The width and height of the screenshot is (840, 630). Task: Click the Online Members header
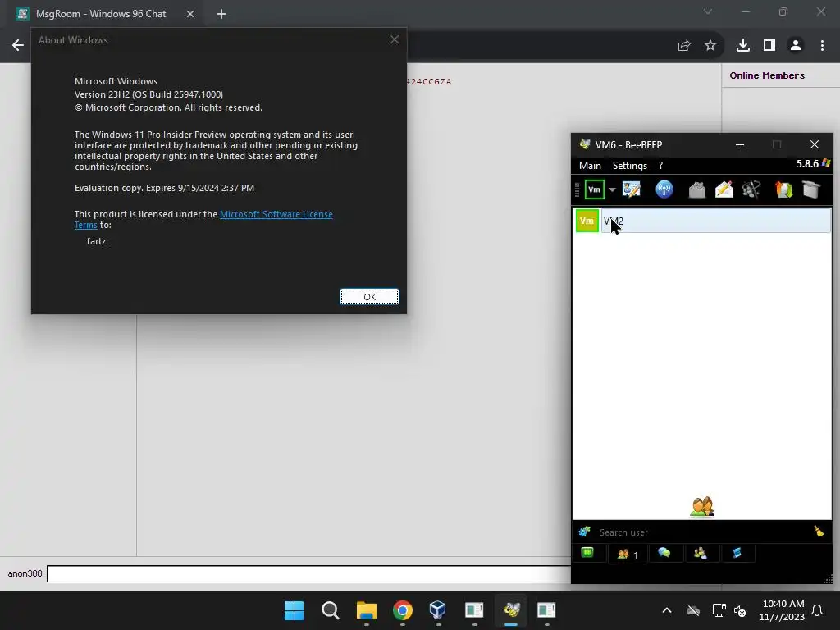click(x=767, y=75)
